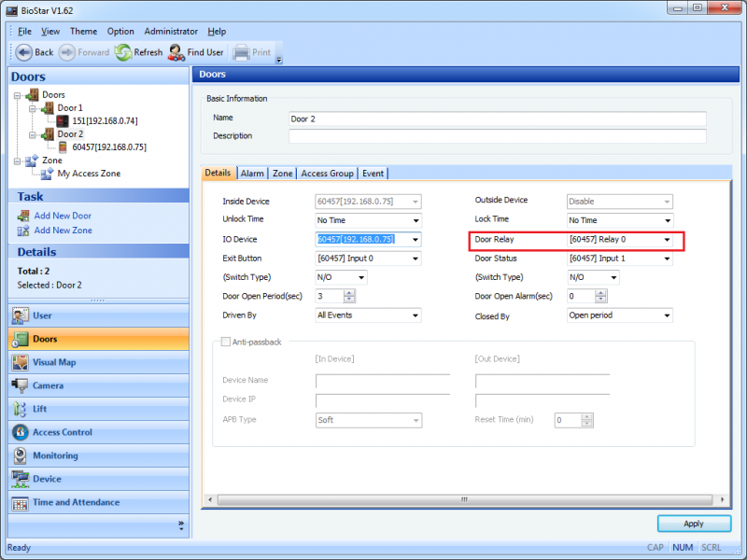Image resolution: width=747 pixels, height=560 pixels.
Task: Switch to the Monitoring section
Action: coord(55,455)
